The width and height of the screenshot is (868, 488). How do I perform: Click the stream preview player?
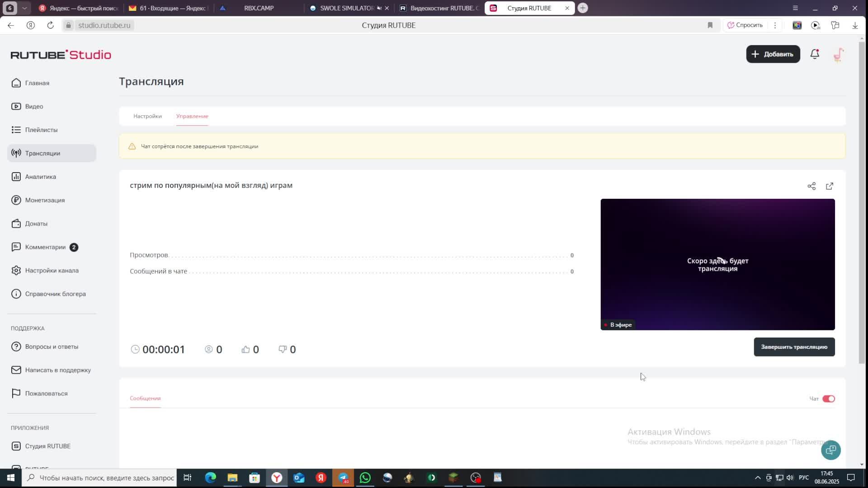click(717, 264)
